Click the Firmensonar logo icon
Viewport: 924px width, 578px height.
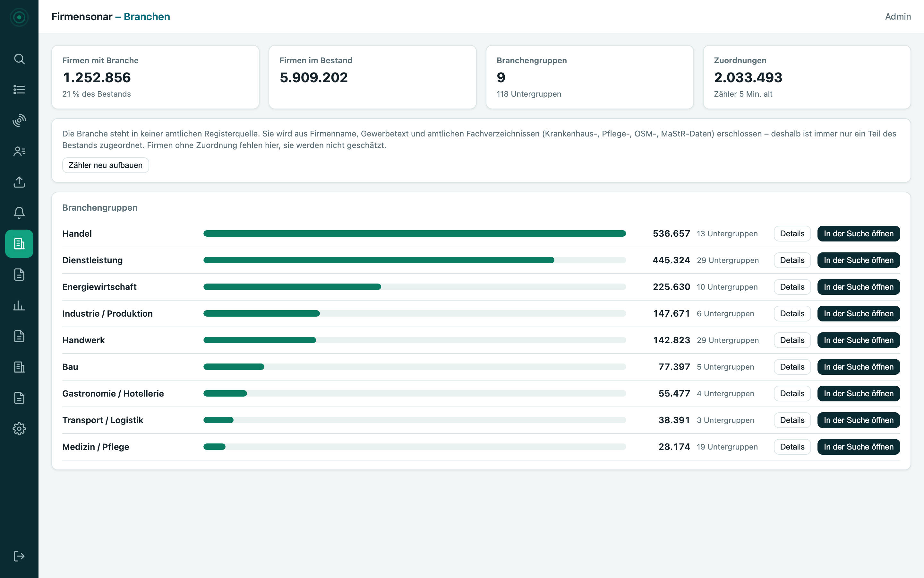click(19, 17)
